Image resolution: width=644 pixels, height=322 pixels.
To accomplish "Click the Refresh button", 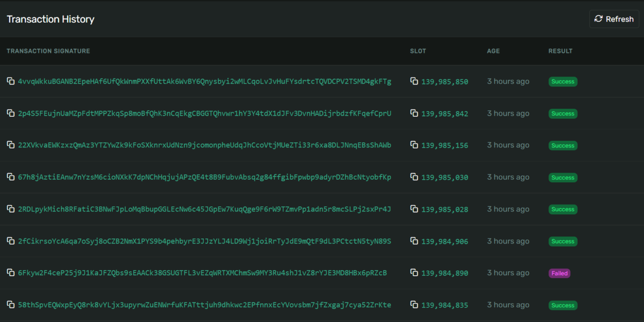I will tap(614, 19).
